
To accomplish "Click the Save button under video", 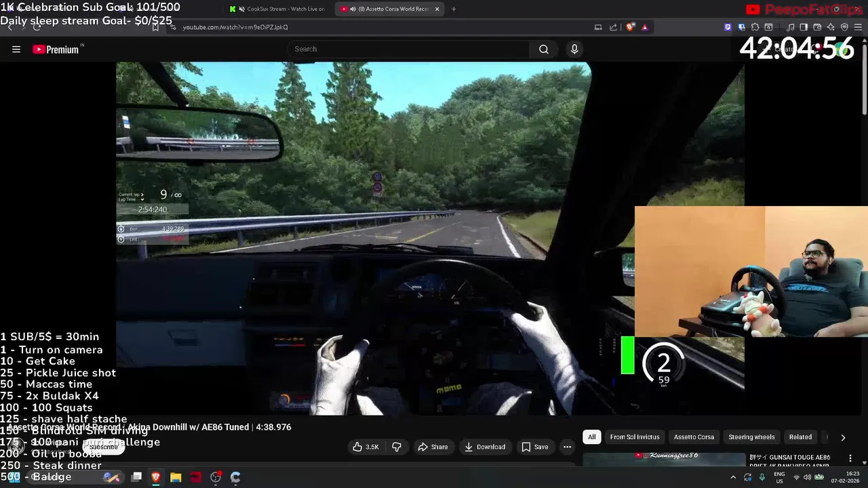I will coord(534,447).
